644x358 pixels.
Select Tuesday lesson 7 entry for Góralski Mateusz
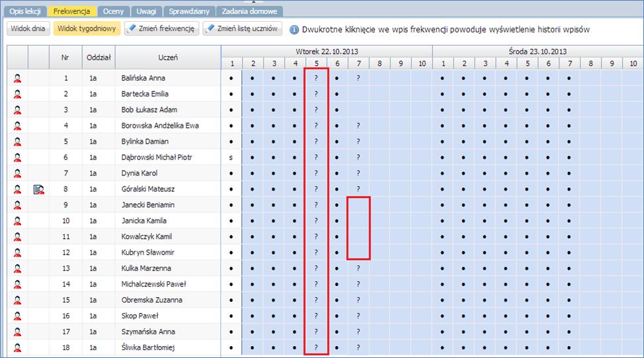coord(358,189)
